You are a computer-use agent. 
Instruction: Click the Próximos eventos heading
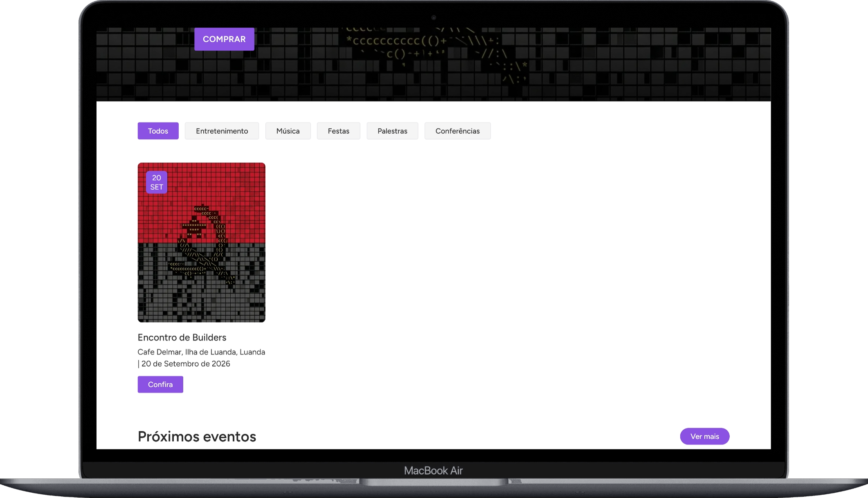coord(197,437)
